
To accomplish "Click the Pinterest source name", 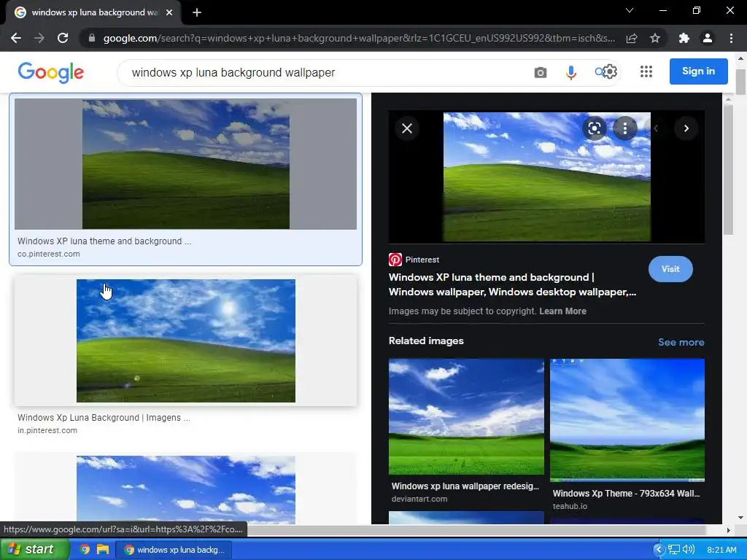I will pyautogui.click(x=422, y=260).
